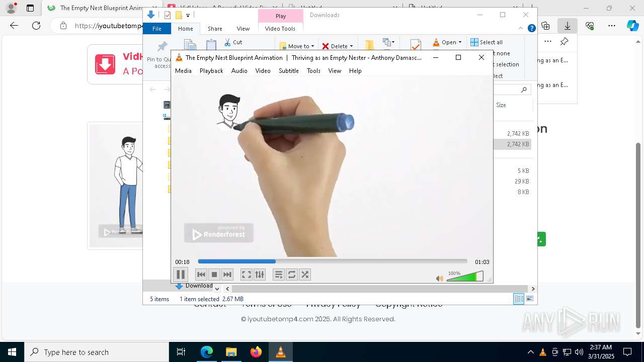The height and width of the screenshot is (362, 644).
Task: Click the VLC volume slider
Action: (x=465, y=277)
